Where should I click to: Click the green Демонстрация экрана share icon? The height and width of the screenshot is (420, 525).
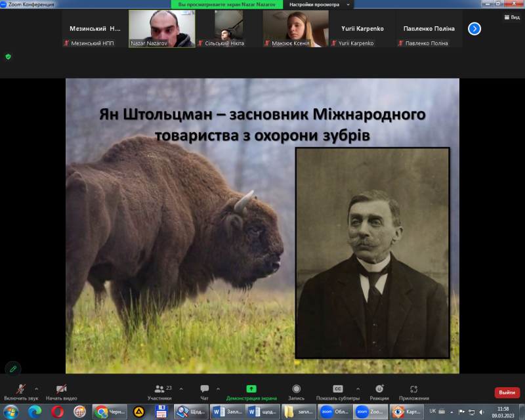[251, 388]
